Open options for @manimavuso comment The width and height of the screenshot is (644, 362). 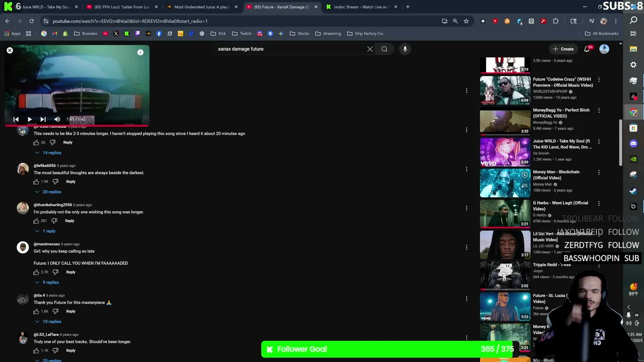[466, 247]
